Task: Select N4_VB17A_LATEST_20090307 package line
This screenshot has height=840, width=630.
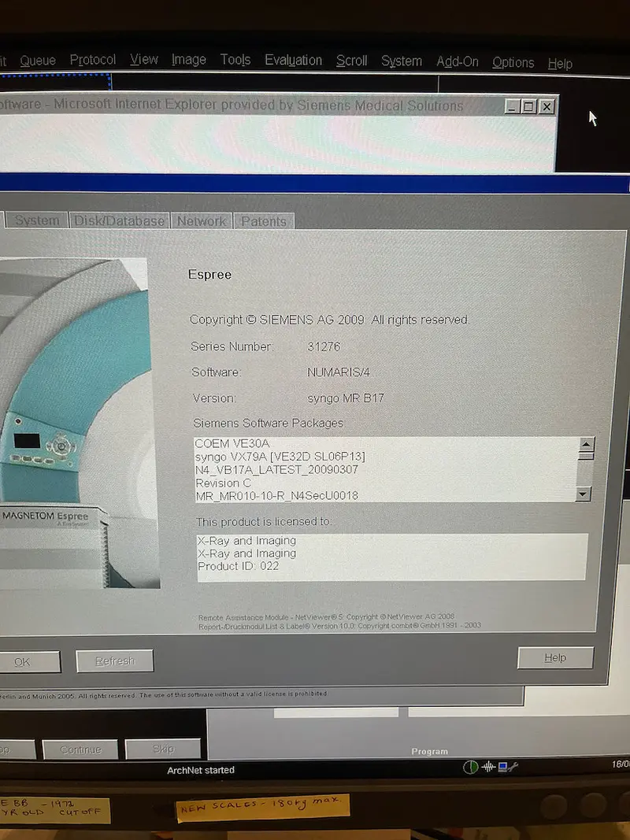Action: pyautogui.click(x=276, y=470)
